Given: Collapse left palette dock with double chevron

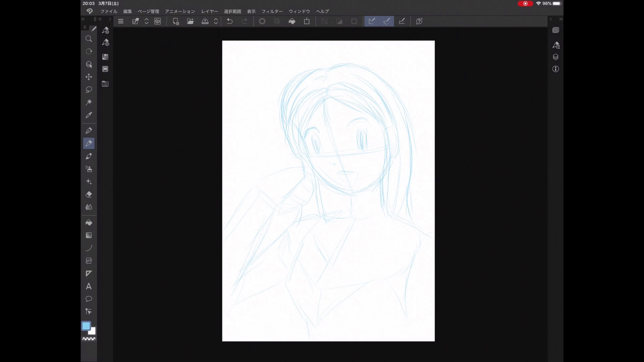Looking at the screenshot, I should click(83, 19).
